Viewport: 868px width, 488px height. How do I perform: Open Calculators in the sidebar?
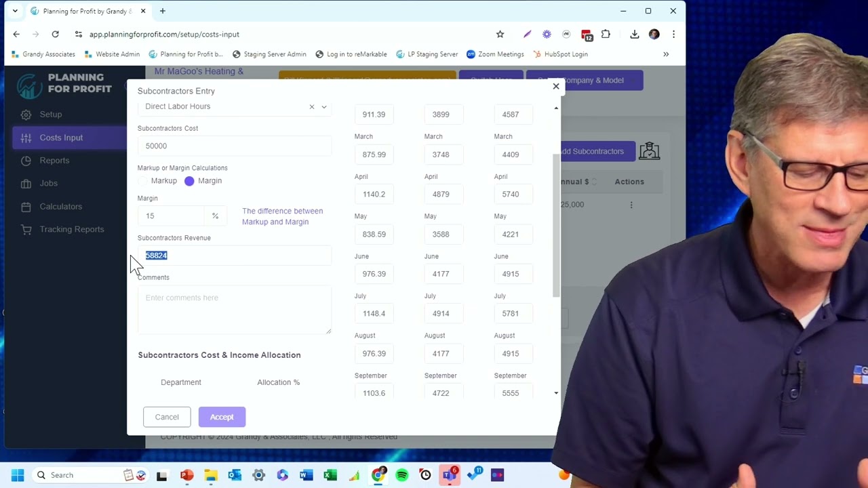(x=61, y=207)
